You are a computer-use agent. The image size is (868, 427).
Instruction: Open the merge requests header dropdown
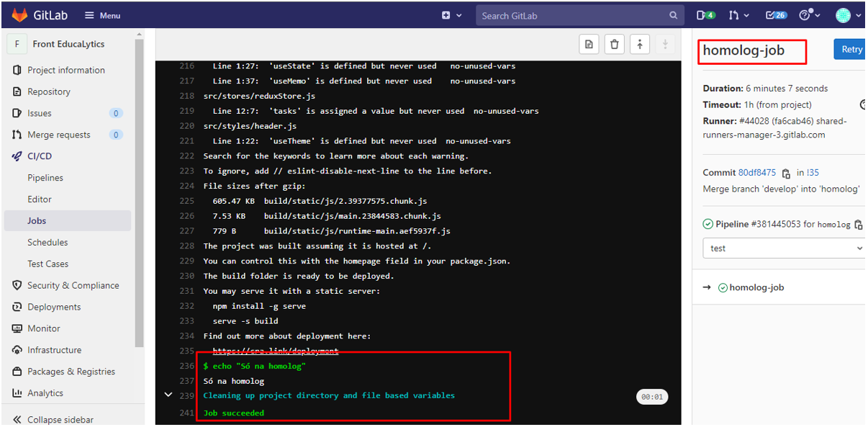click(738, 15)
